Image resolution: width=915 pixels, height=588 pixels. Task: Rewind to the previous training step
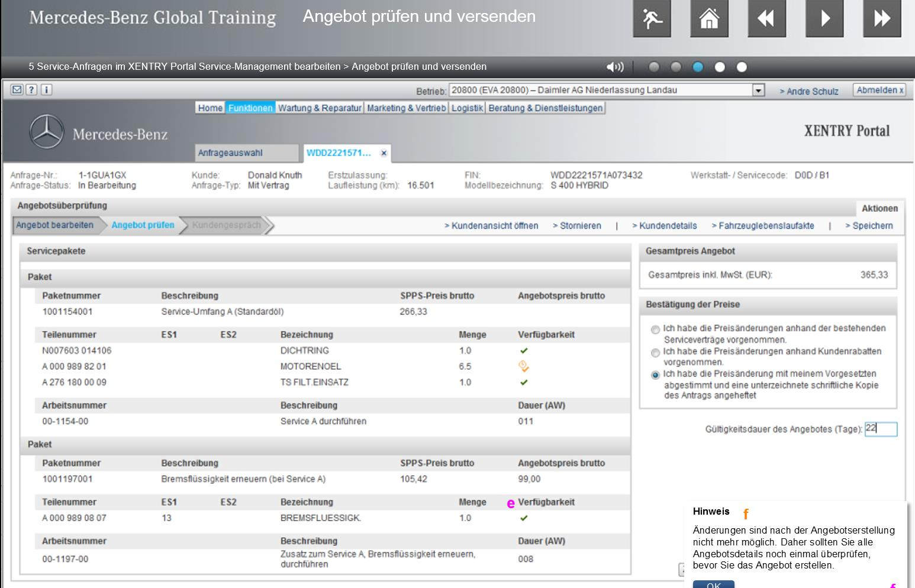[766, 18]
